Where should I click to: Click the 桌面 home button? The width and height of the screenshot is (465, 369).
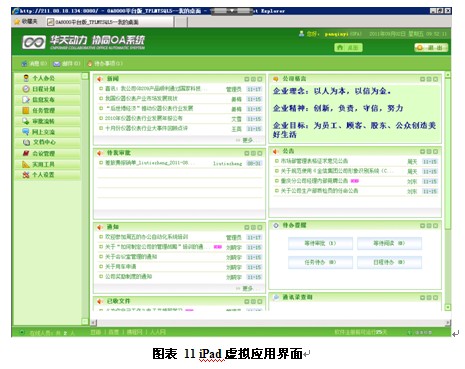point(348,48)
